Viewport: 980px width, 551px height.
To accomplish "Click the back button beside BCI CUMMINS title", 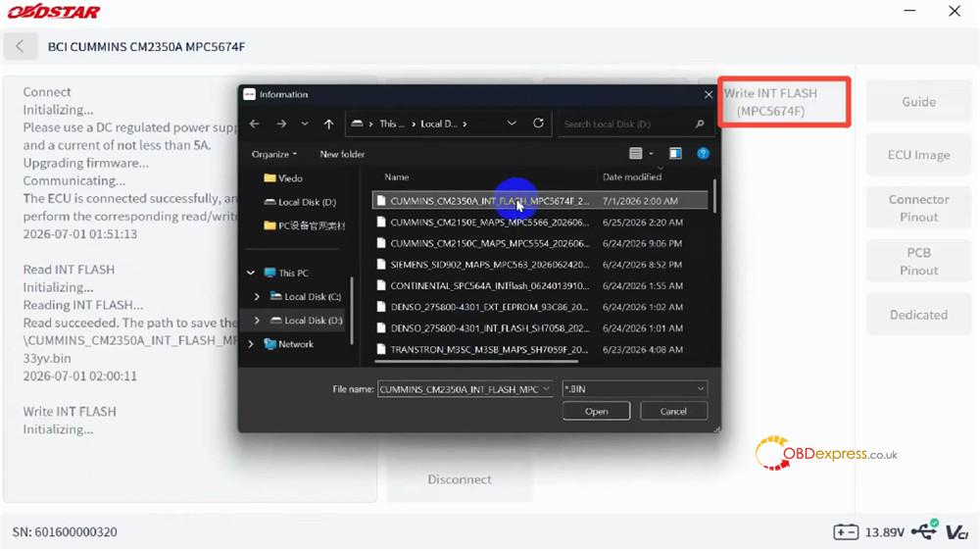I will point(20,46).
